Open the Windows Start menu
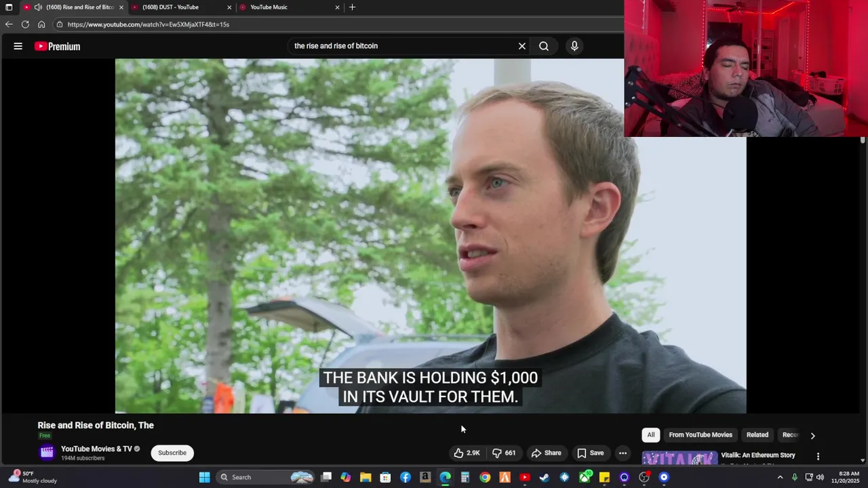This screenshot has height=488, width=868. coord(204,477)
